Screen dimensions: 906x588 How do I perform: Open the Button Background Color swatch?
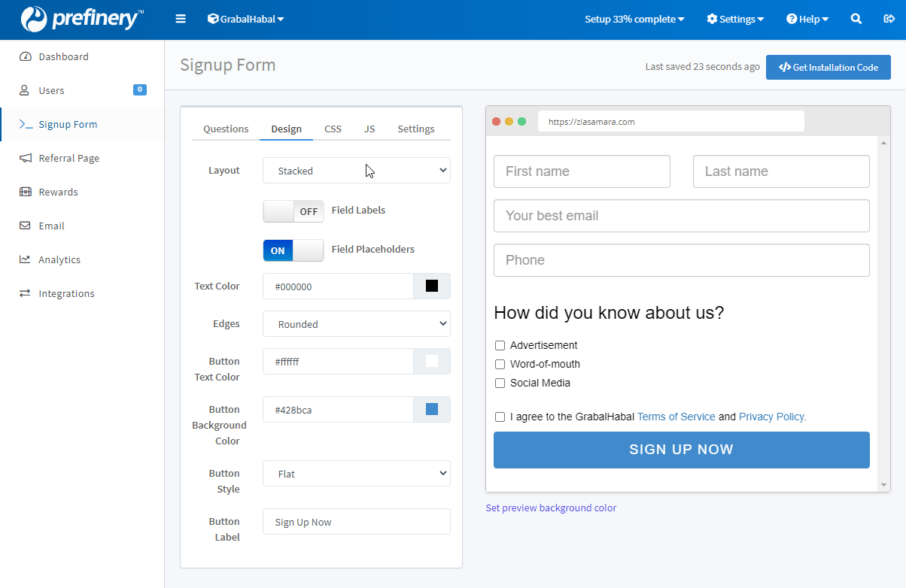(x=431, y=409)
